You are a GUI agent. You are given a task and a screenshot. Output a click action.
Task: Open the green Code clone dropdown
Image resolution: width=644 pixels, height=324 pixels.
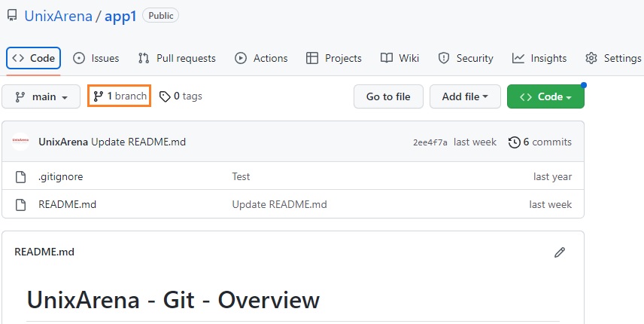pos(545,96)
